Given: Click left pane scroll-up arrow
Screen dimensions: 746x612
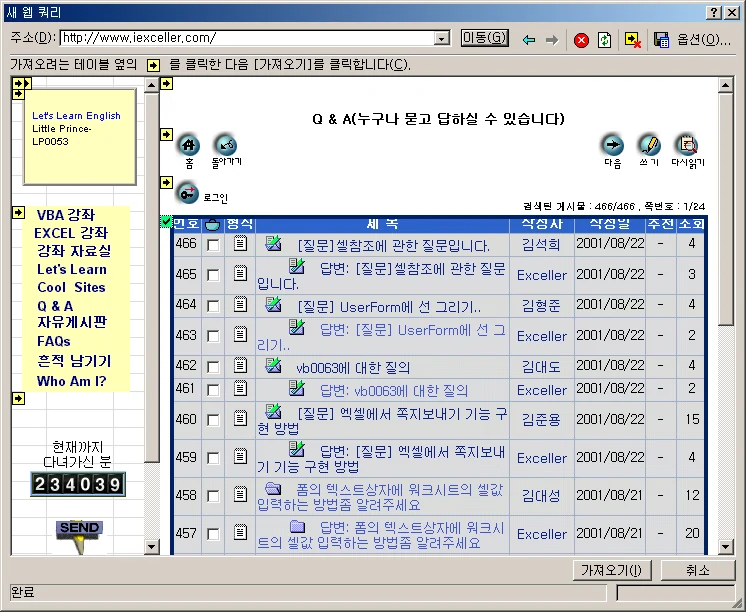Looking at the screenshot, I should (152, 86).
